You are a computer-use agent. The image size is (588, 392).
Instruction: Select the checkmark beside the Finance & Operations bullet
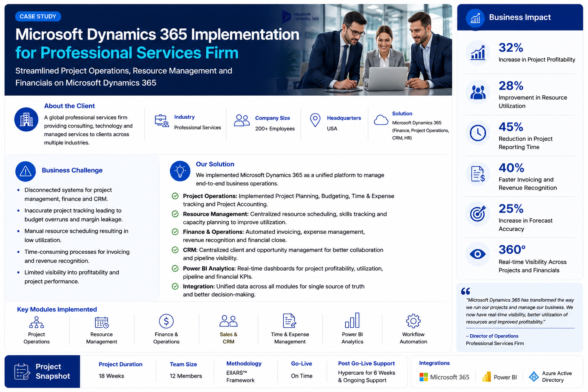pos(175,232)
